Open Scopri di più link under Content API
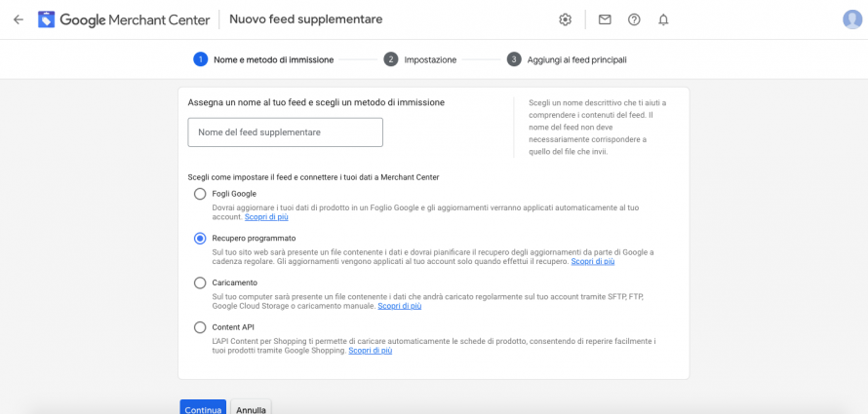This screenshot has height=414, width=868. pos(371,351)
